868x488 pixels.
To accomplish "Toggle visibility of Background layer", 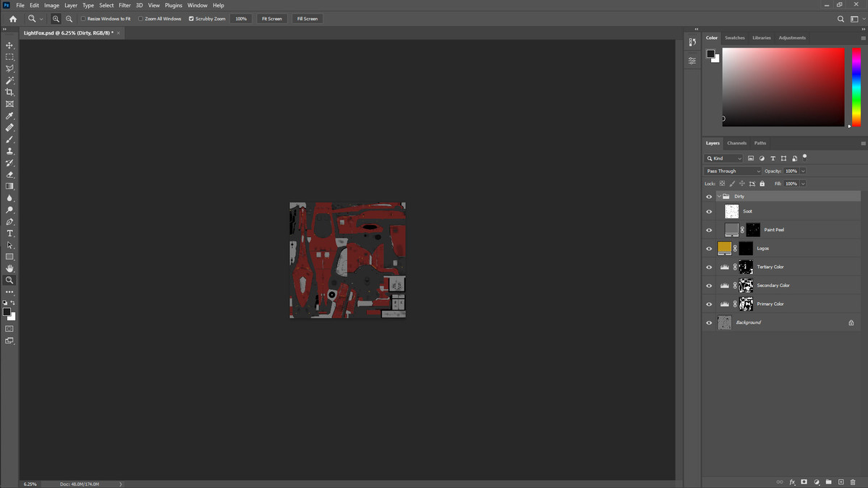I will 709,323.
